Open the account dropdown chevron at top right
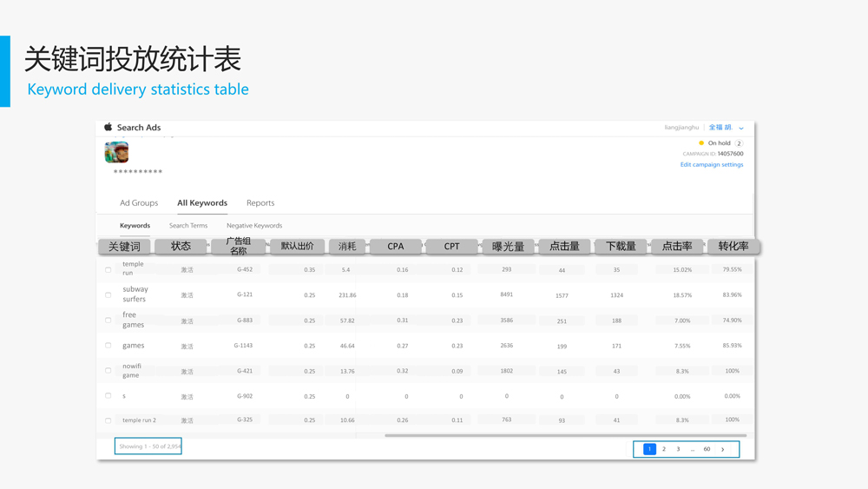868x489 pixels. pyautogui.click(x=741, y=128)
